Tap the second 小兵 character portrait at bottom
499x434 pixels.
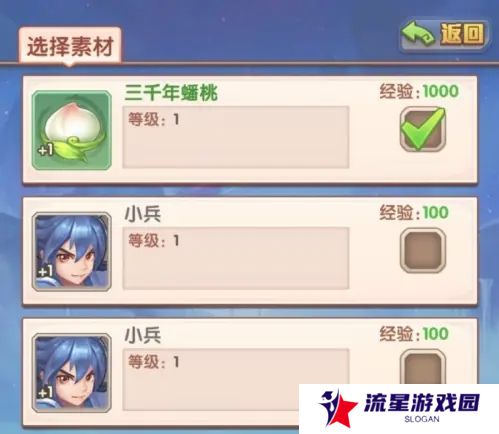point(72,373)
